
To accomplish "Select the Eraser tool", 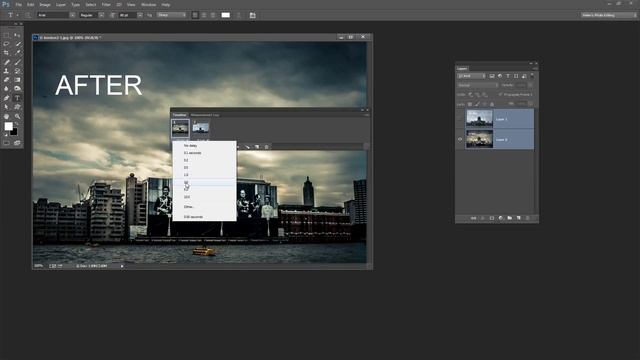I will click(6, 80).
